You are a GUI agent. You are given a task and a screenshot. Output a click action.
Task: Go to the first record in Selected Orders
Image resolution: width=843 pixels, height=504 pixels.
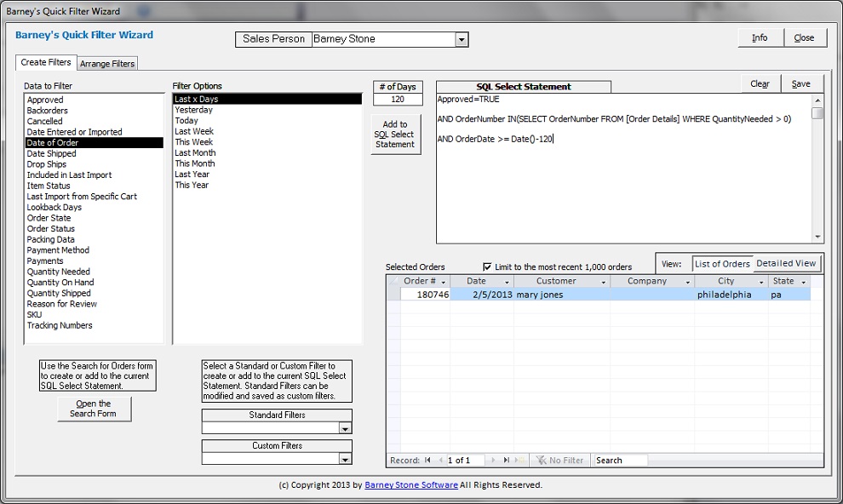[427, 459]
